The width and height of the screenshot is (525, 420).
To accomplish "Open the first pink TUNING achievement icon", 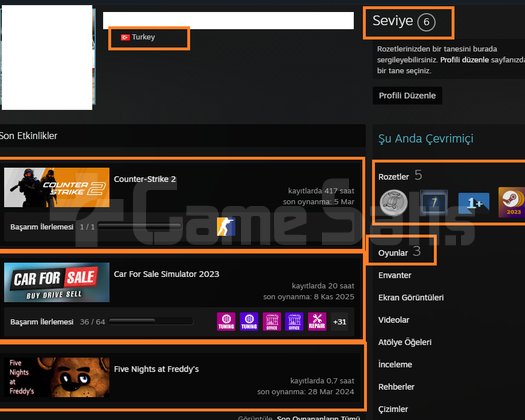I will [226, 322].
